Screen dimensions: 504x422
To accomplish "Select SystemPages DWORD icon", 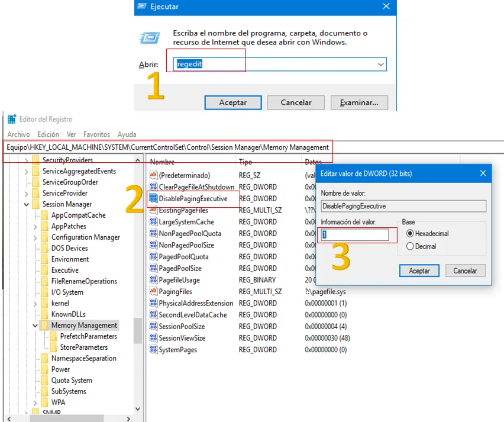I will (153, 349).
